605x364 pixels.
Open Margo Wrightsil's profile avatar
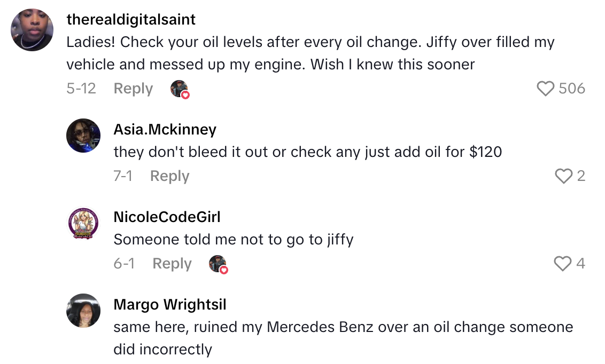[x=83, y=311]
